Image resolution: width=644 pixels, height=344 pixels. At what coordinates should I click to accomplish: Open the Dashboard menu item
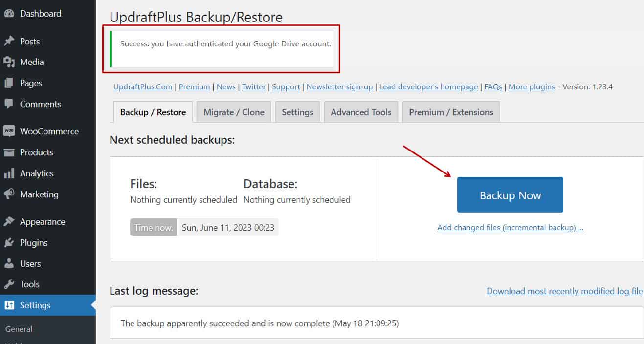(x=48, y=14)
